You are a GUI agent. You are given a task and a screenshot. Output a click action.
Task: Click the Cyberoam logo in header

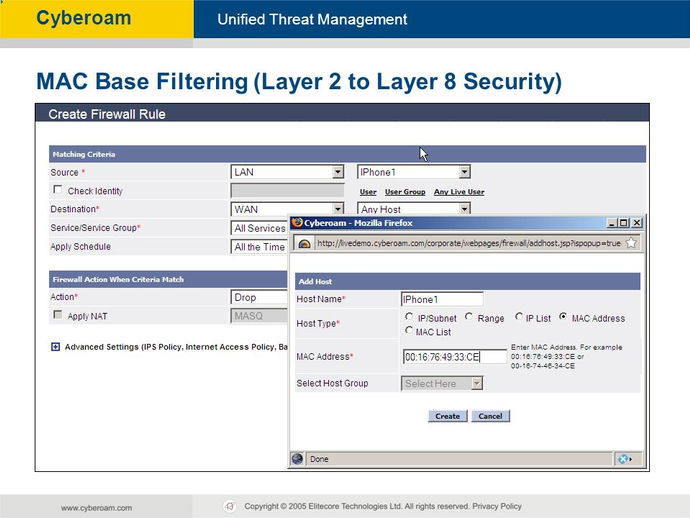coord(84,18)
